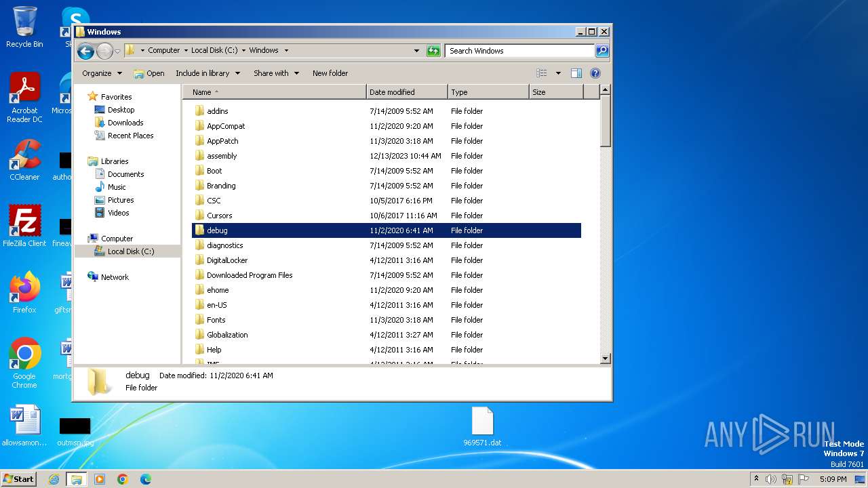Sort by Date modified column
The height and width of the screenshot is (488, 868).
click(407, 92)
